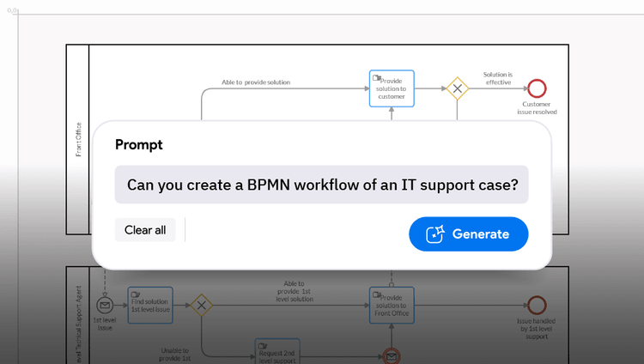Click the Able to provide 1st level solution label
The width and height of the screenshot is (644, 364).
tap(295, 291)
